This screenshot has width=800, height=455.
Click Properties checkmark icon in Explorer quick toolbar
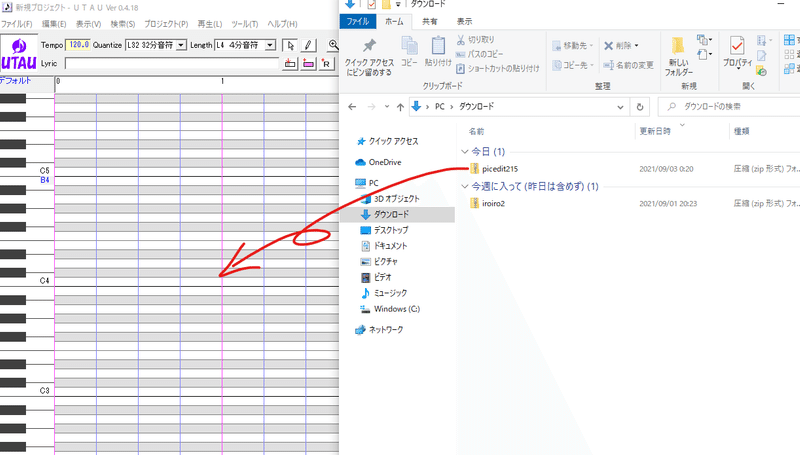pos(371,5)
